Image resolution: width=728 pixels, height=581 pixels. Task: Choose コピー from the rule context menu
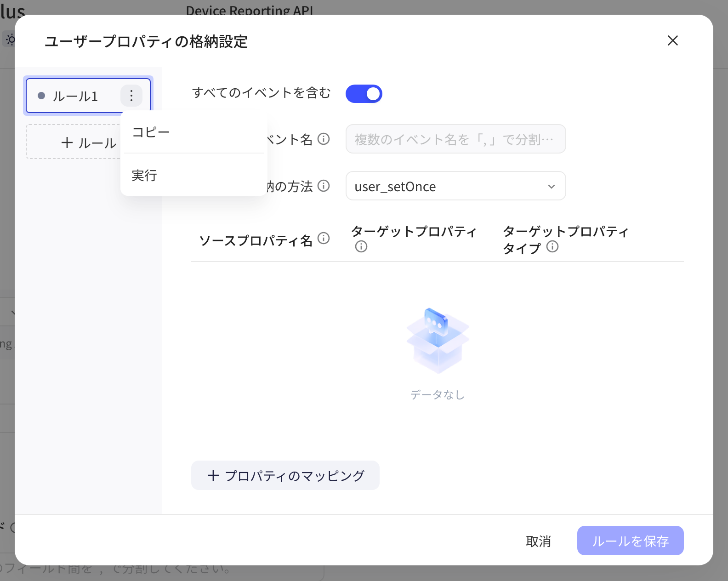coord(194,132)
